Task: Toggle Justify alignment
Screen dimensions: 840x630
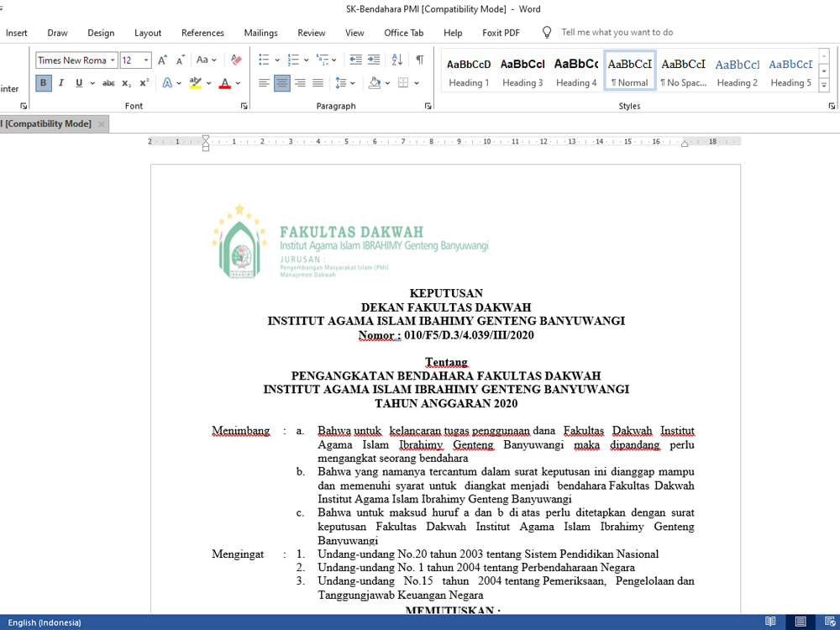Action: pyautogui.click(x=318, y=83)
